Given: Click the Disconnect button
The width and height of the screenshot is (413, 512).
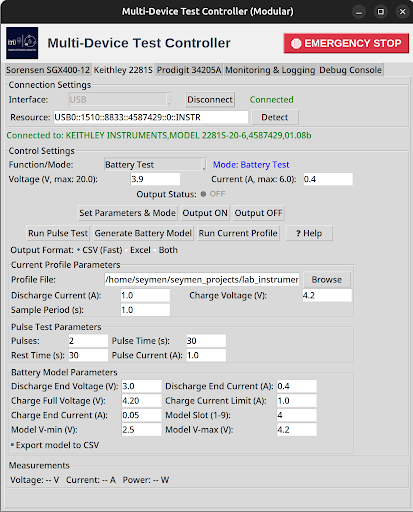Looking at the screenshot, I should pyautogui.click(x=210, y=100).
